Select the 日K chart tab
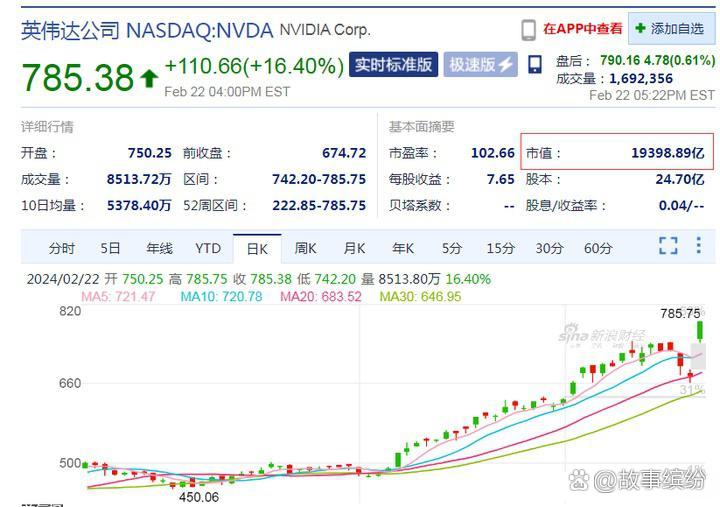The height and width of the screenshot is (507, 720). point(257,248)
